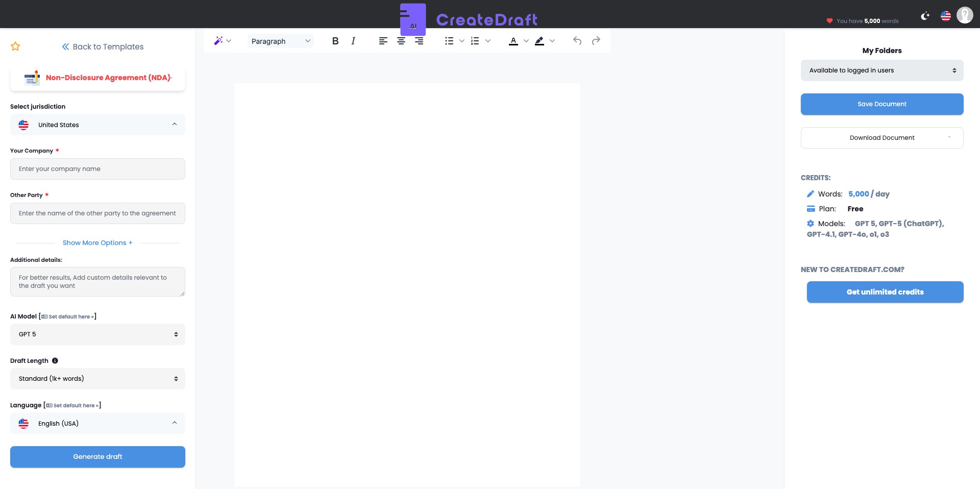980x489 pixels.
Task: Insert a numbered list
Action: 475,41
